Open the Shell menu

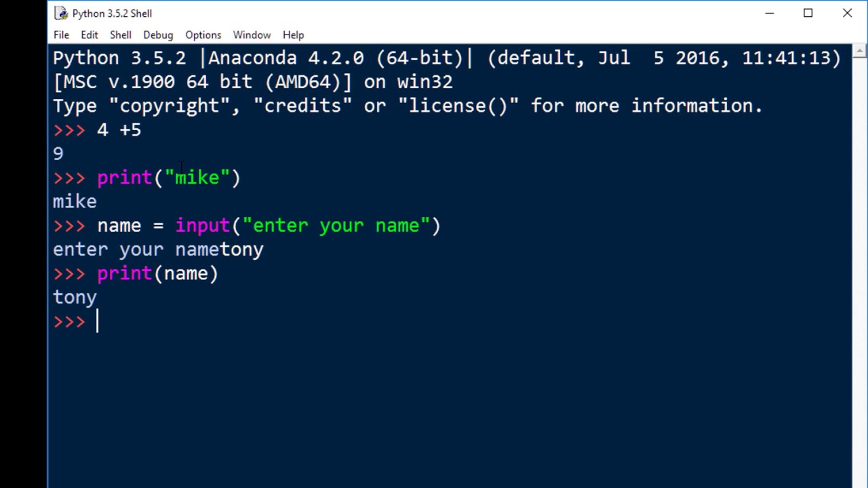(x=121, y=35)
